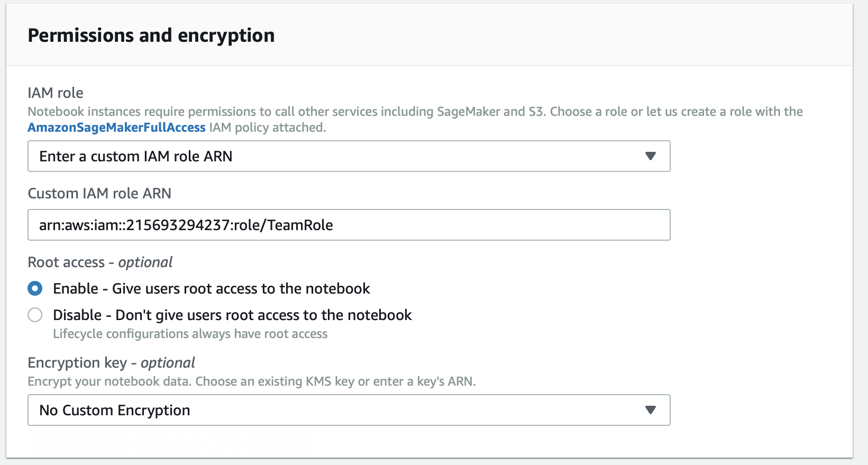
Task: Click the 'Permissions and encryption' section heading
Action: [151, 35]
